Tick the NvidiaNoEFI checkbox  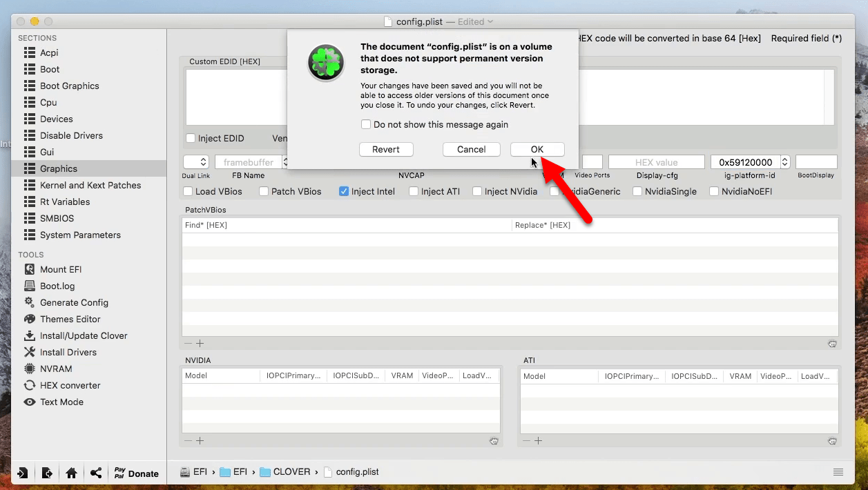(x=714, y=191)
